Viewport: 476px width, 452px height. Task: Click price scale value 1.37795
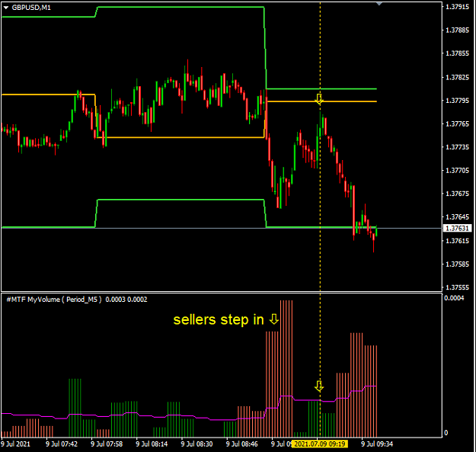(457, 101)
